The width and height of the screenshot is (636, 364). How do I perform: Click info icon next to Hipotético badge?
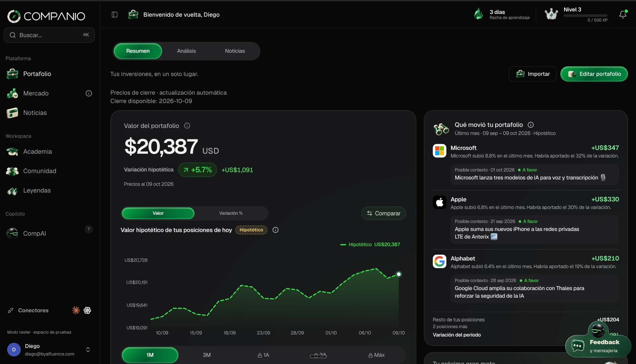click(x=275, y=230)
